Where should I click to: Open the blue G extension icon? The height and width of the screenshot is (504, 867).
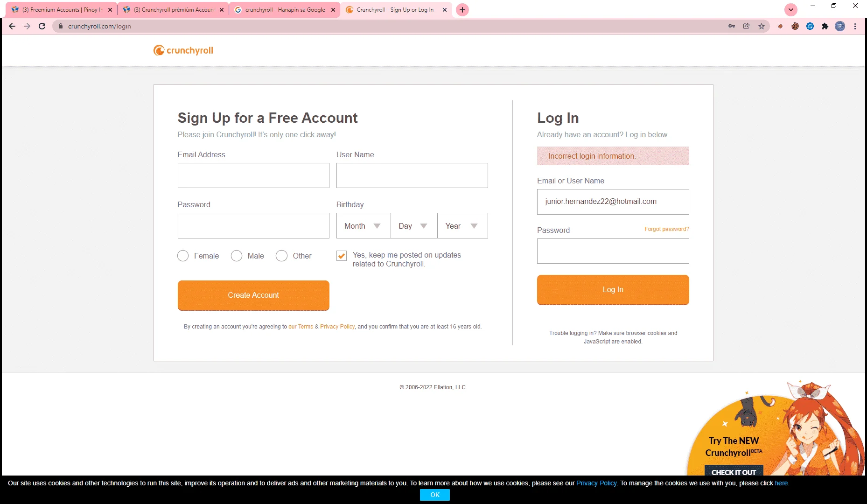click(x=810, y=26)
